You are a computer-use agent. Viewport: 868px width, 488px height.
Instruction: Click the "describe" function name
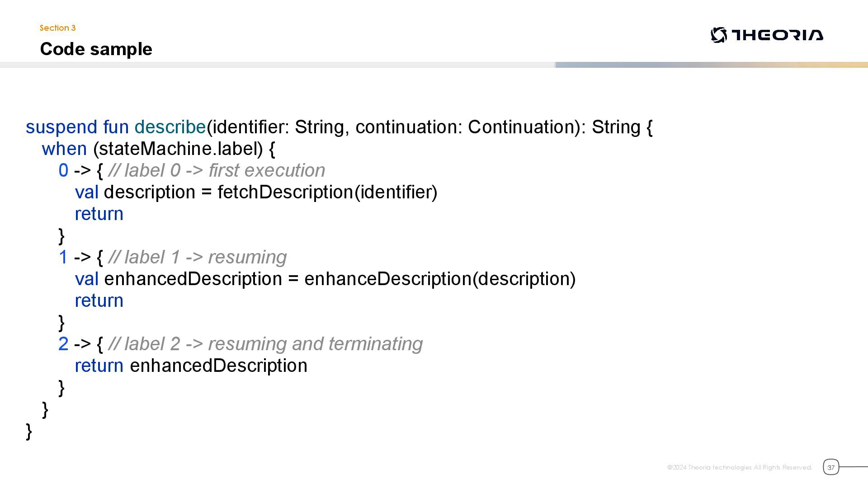170,127
